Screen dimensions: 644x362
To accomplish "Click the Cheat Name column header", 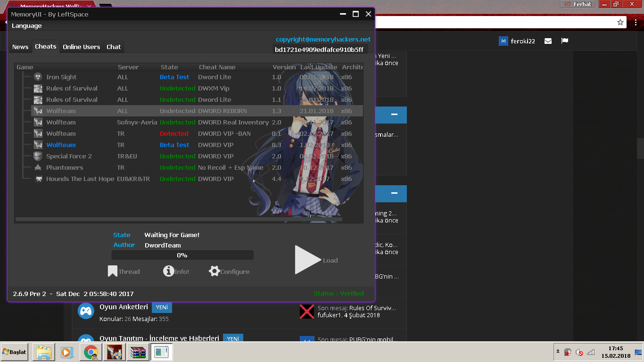I will coord(217,67).
